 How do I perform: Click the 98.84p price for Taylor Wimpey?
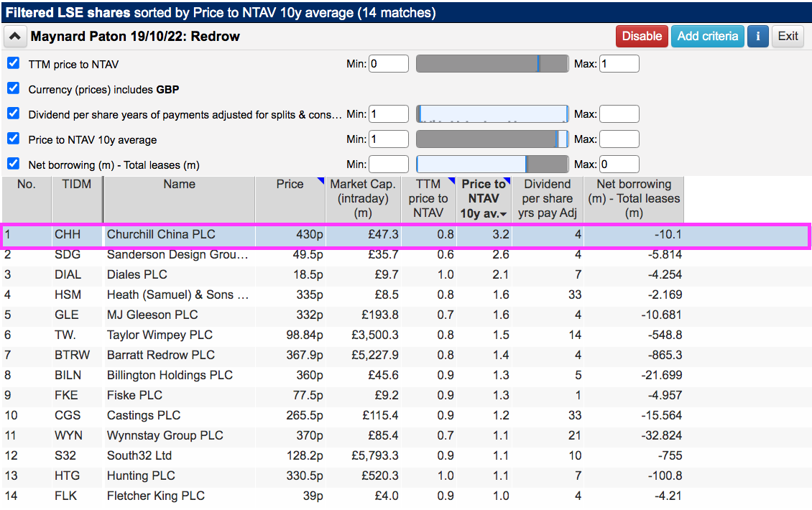pos(305,335)
